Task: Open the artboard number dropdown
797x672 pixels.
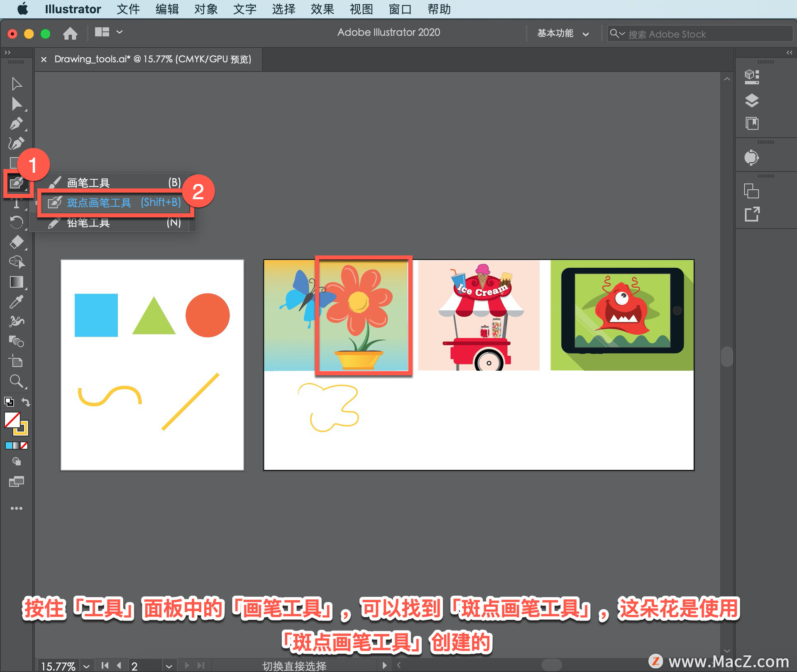Action: [169, 666]
